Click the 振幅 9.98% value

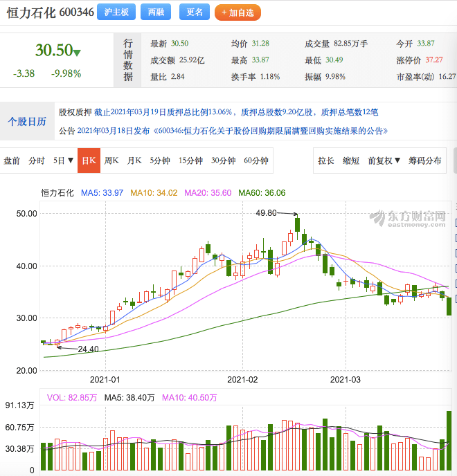335,77
